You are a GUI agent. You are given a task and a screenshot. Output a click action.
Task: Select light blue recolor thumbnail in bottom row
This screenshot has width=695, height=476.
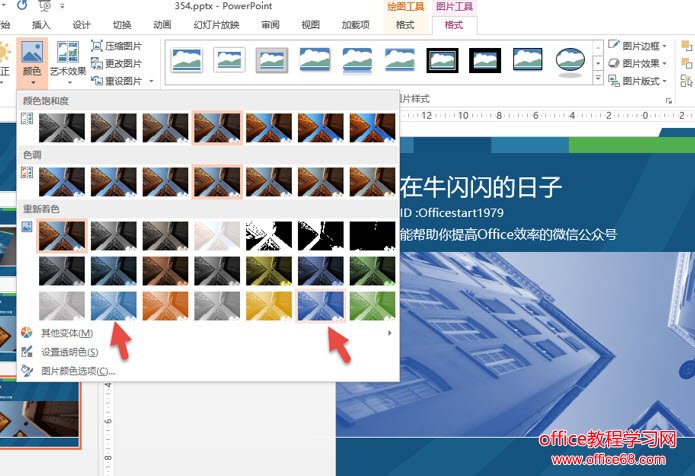[113, 306]
